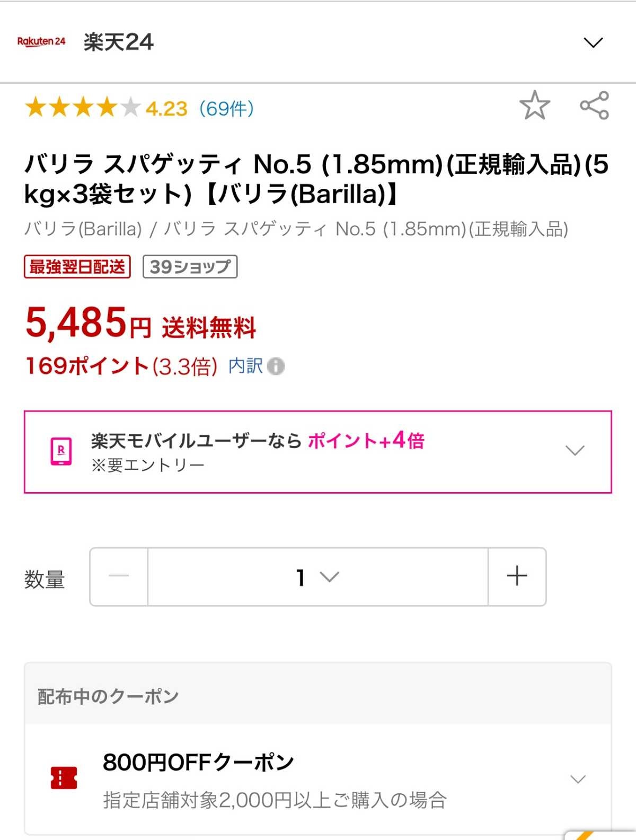Tap the Rakuten Mobile phone icon

(x=61, y=451)
